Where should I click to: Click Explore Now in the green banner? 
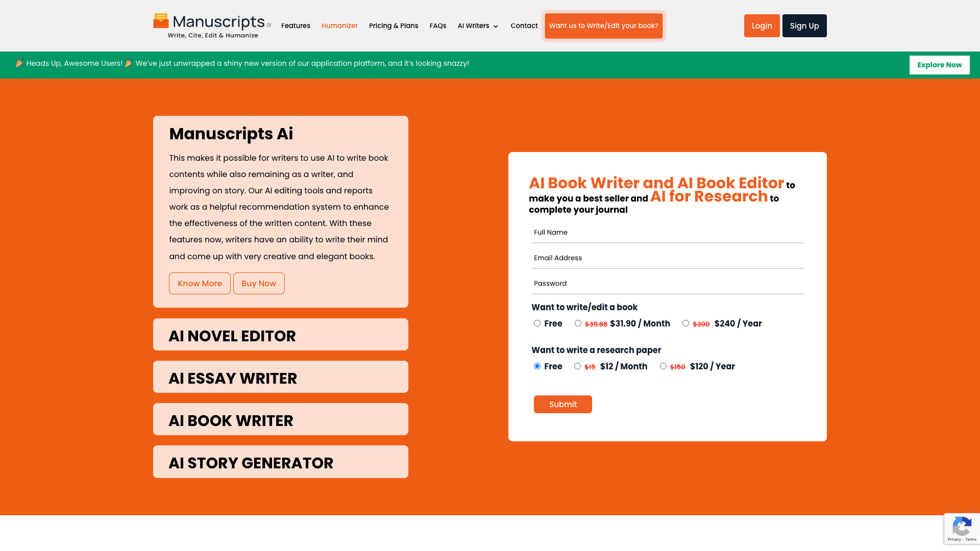tap(939, 65)
